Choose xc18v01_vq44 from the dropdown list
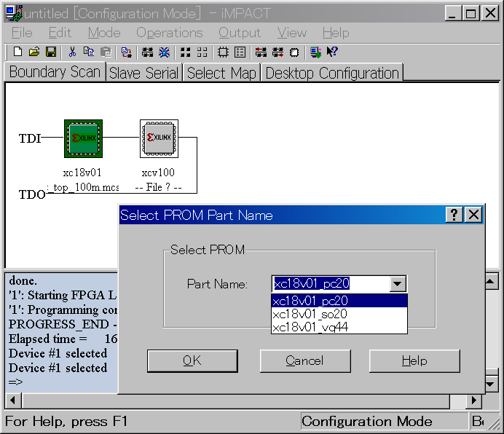The height and width of the screenshot is (434, 504). point(339,327)
